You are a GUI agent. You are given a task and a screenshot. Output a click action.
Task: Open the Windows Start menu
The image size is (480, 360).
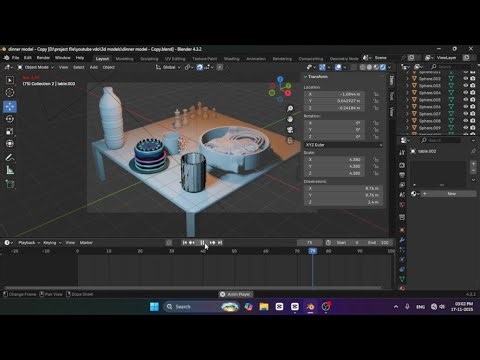coord(154,307)
